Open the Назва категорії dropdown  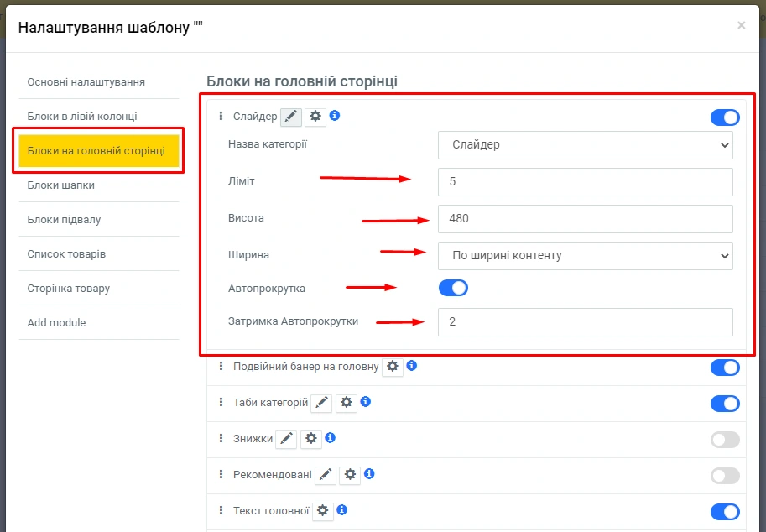coord(585,145)
